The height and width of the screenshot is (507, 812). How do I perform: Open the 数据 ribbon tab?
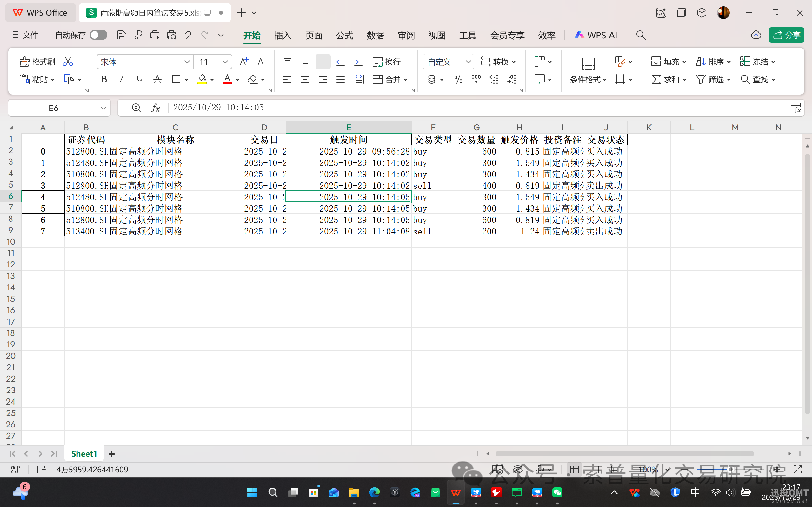click(375, 35)
